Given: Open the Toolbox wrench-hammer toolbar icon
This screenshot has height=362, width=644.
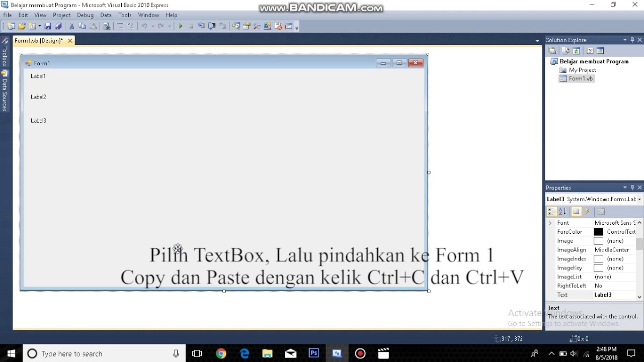Looking at the screenshot, I should point(257,26).
